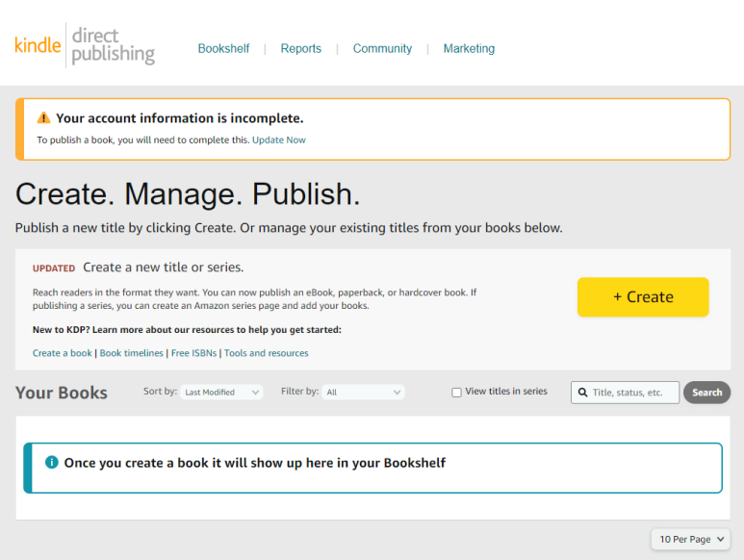Click the gray Search button

(x=706, y=393)
